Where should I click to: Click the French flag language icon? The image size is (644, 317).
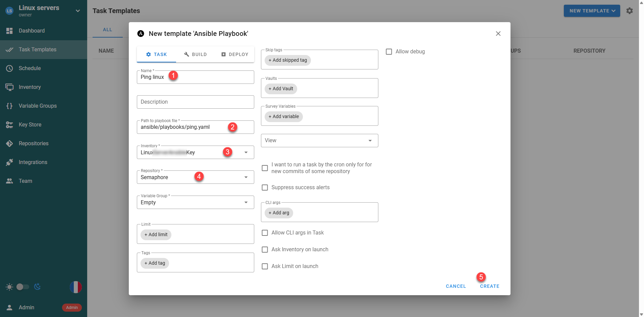76,287
